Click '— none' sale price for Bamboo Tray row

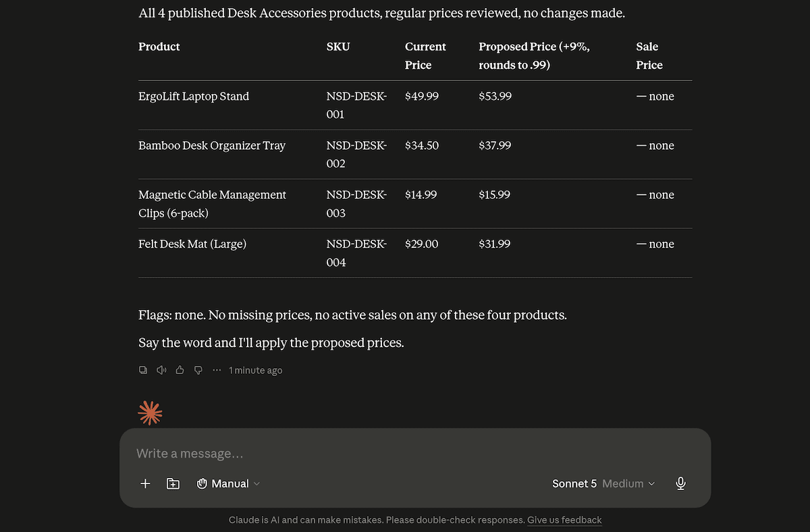pos(655,145)
